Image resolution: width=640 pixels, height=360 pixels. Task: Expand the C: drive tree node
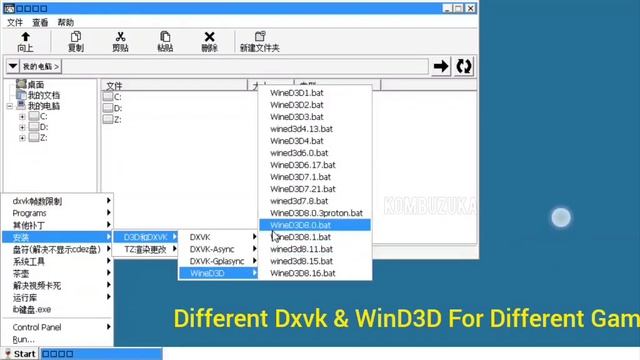point(22,117)
